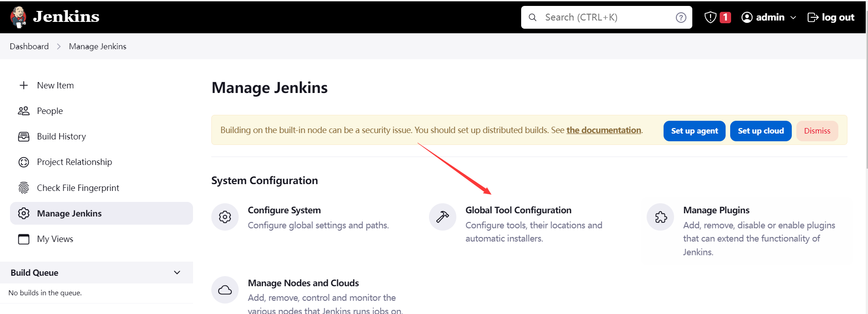Click the magnifier icon in search box
Viewport: 868px width, 314px height.
533,17
